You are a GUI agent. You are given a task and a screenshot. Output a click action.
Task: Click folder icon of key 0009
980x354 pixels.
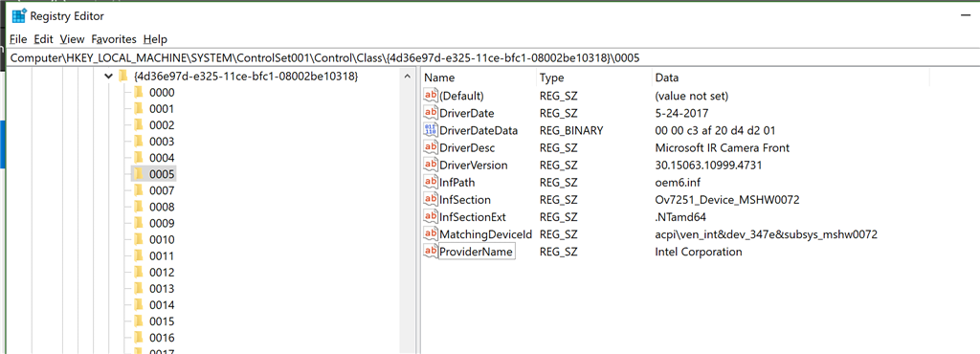(x=139, y=223)
